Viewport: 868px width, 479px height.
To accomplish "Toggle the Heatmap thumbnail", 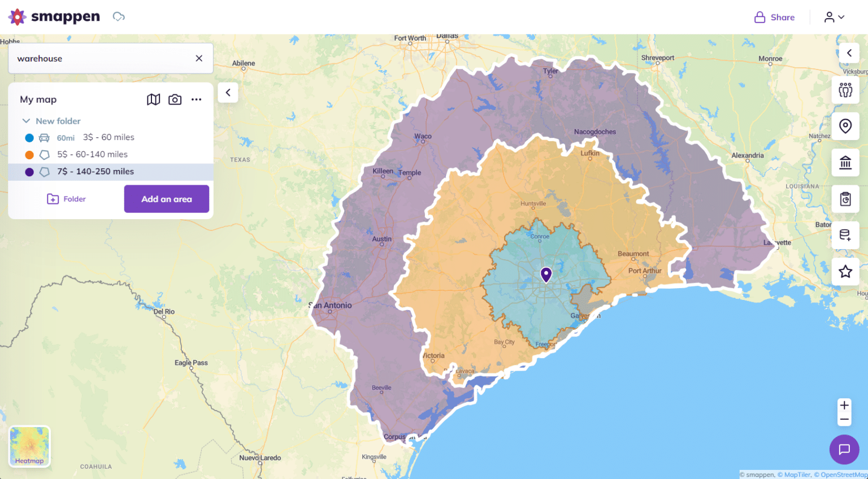I will pyautogui.click(x=29, y=446).
